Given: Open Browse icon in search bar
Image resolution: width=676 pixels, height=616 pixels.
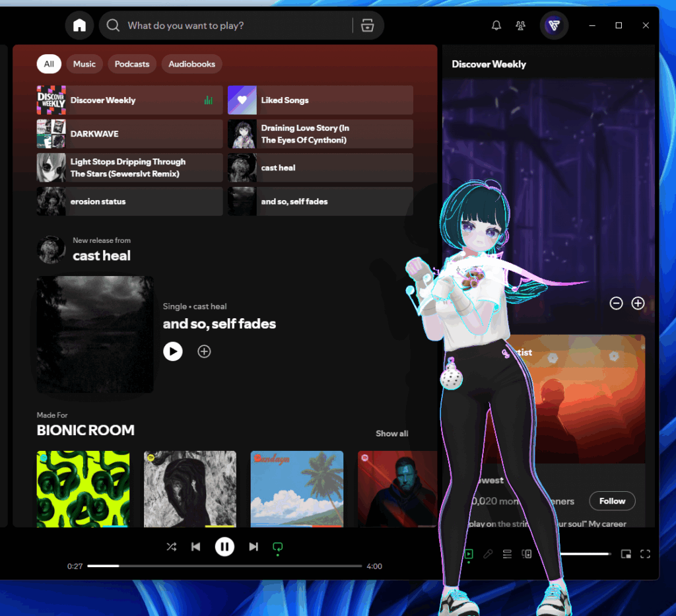Looking at the screenshot, I should coord(368,26).
